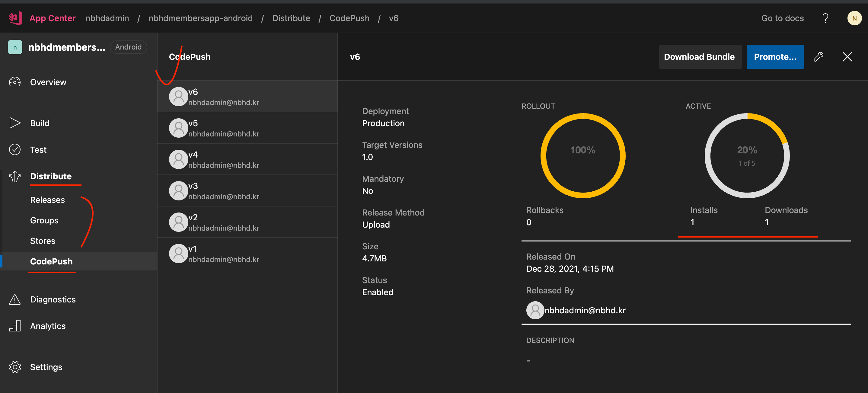Click the CodePush list panel heading
This screenshot has width=868, height=393.
point(190,57)
